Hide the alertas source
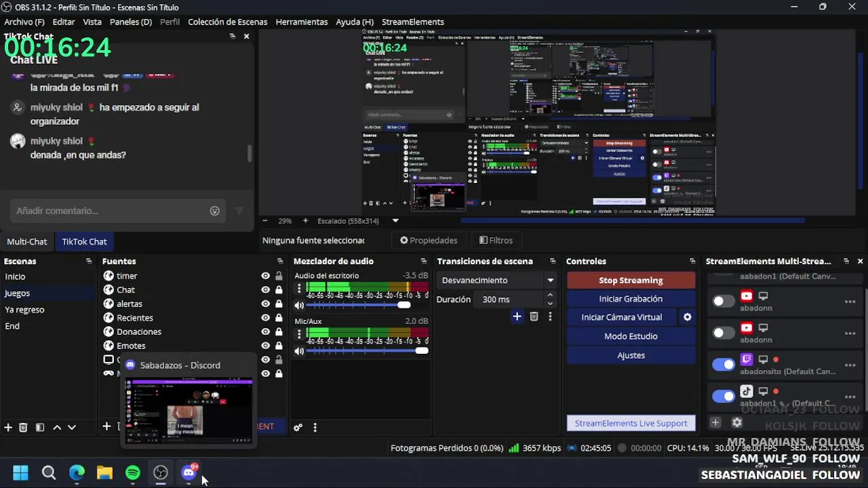This screenshot has width=868, height=488. pyautogui.click(x=265, y=304)
